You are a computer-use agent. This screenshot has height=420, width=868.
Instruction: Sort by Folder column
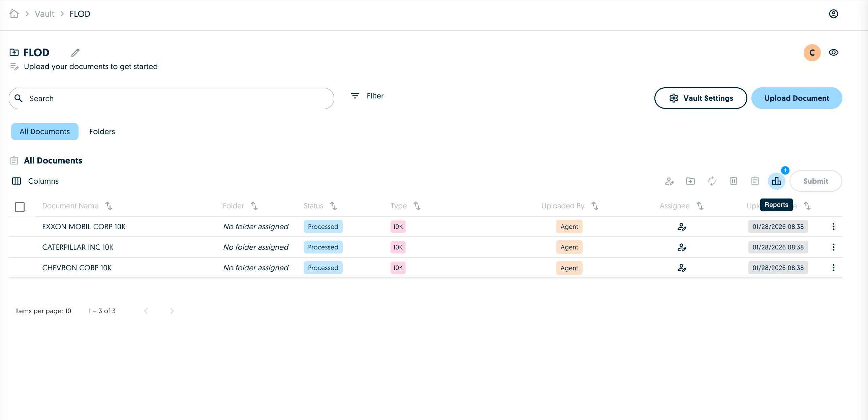(254, 206)
